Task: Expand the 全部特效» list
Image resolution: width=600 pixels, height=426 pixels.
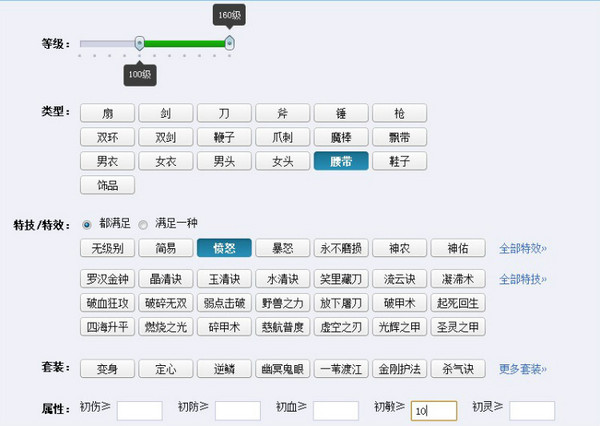Action: coord(523,249)
